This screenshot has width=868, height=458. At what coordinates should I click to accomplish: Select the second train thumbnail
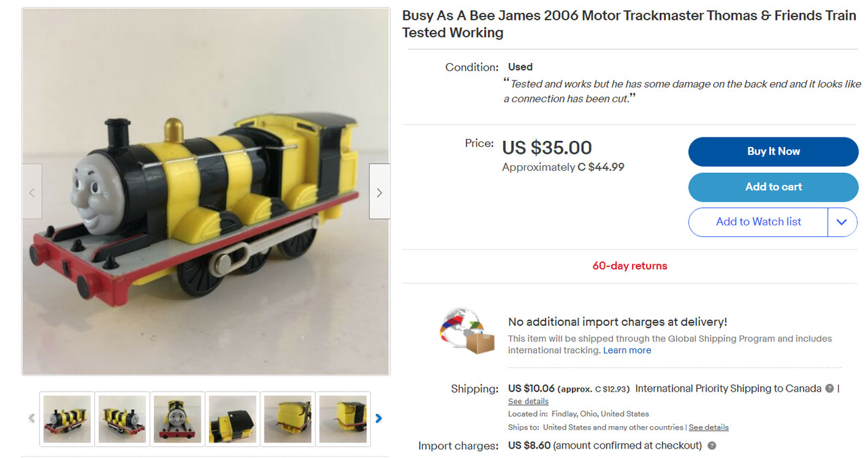122,419
